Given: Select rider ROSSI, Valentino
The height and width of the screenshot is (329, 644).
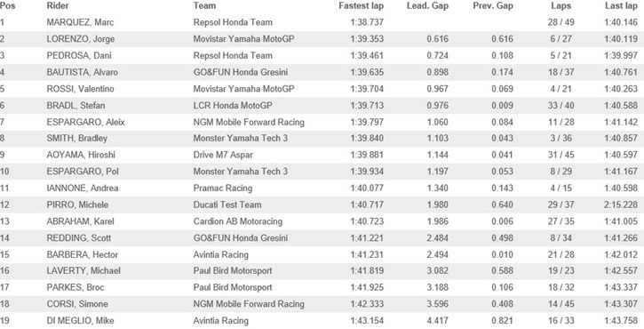Looking at the screenshot, I should [x=81, y=89].
